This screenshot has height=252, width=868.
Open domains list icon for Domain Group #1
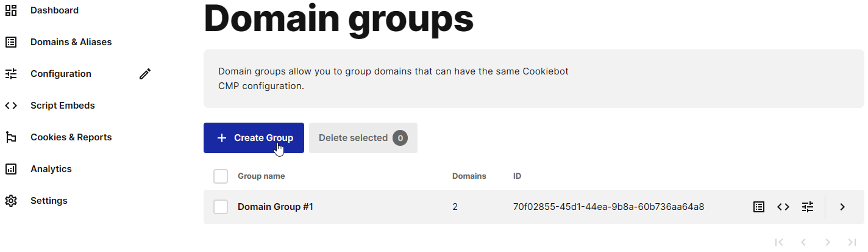(x=759, y=207)
